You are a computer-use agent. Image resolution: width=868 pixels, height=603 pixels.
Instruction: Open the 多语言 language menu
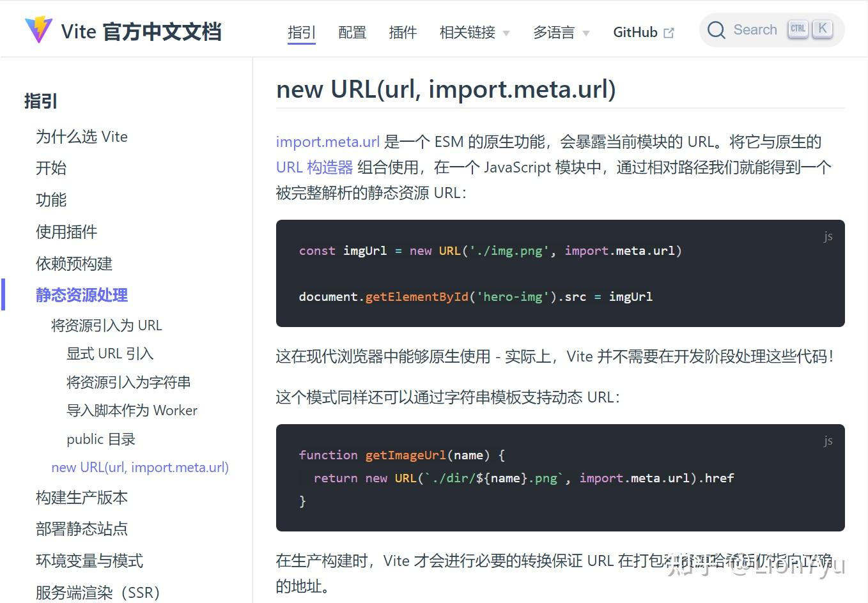coord(561,32)
